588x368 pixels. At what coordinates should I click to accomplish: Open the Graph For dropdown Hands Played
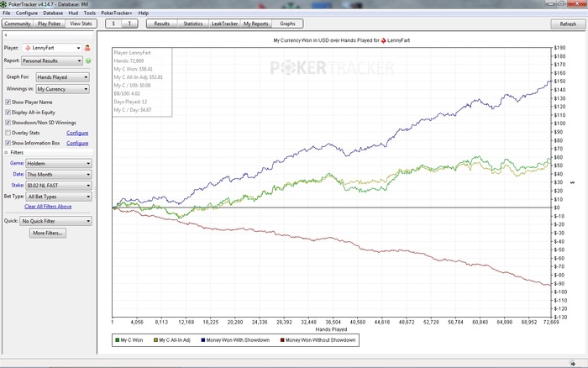point(62,77)
